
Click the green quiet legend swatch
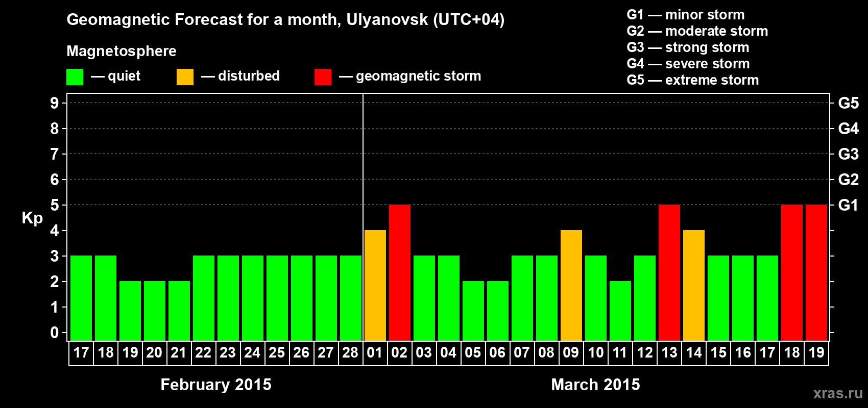pos(75,77)
